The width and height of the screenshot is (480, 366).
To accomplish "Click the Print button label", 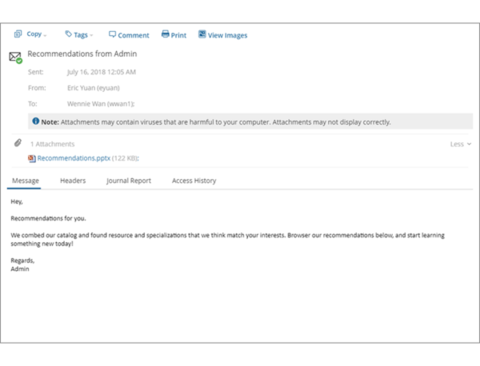I will tap(179, 35).
